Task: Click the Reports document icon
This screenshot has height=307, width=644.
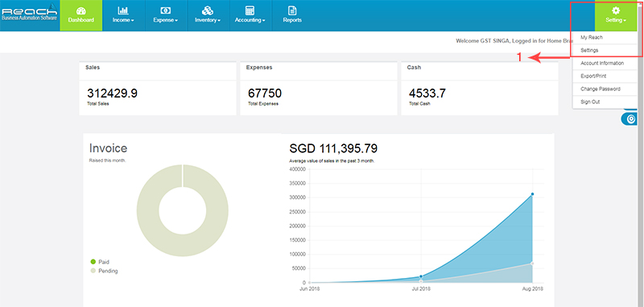Action: 292,10
